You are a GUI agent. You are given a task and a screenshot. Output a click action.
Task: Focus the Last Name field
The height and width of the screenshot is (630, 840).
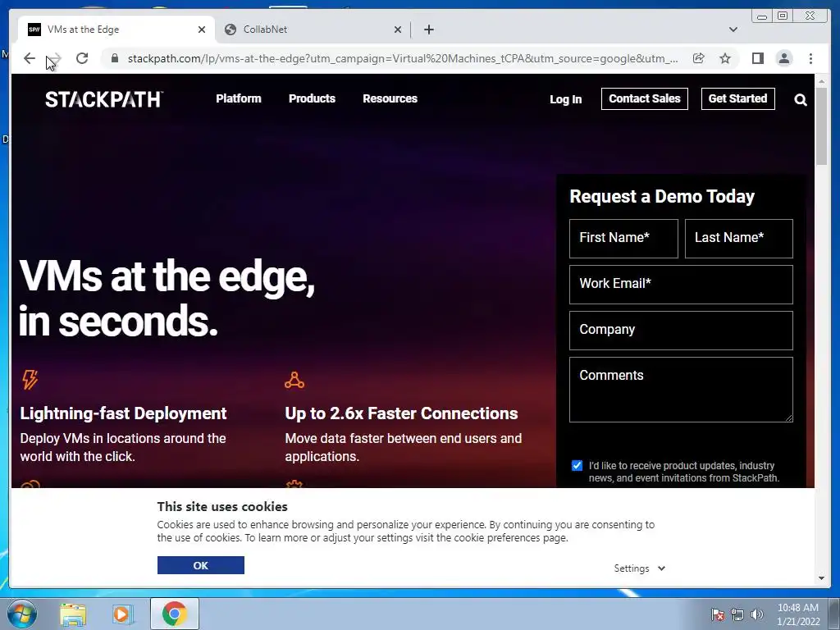click(739, 239)
